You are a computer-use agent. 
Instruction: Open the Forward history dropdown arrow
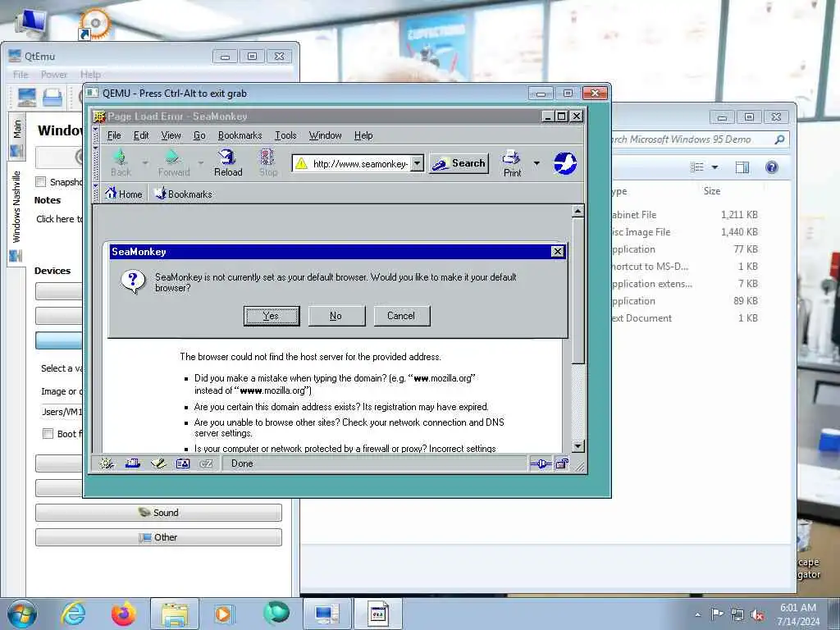pos(201,162)
